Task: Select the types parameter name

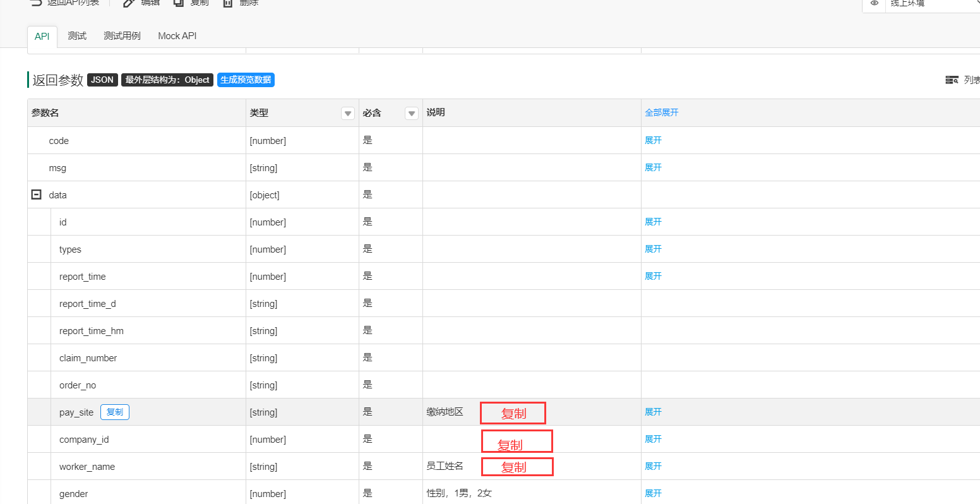Action: (70, 249)
